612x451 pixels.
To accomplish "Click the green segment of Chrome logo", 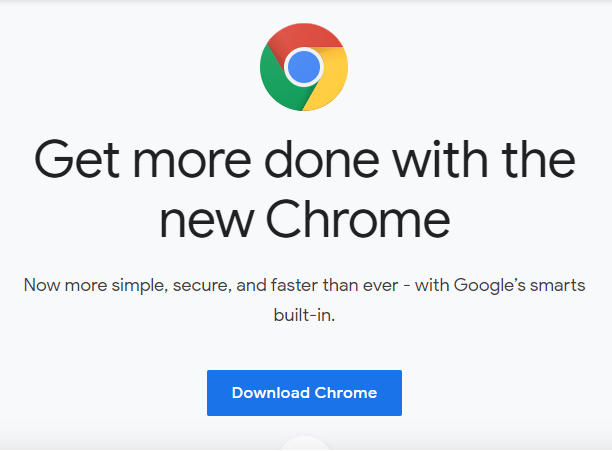I will (277, 84).
